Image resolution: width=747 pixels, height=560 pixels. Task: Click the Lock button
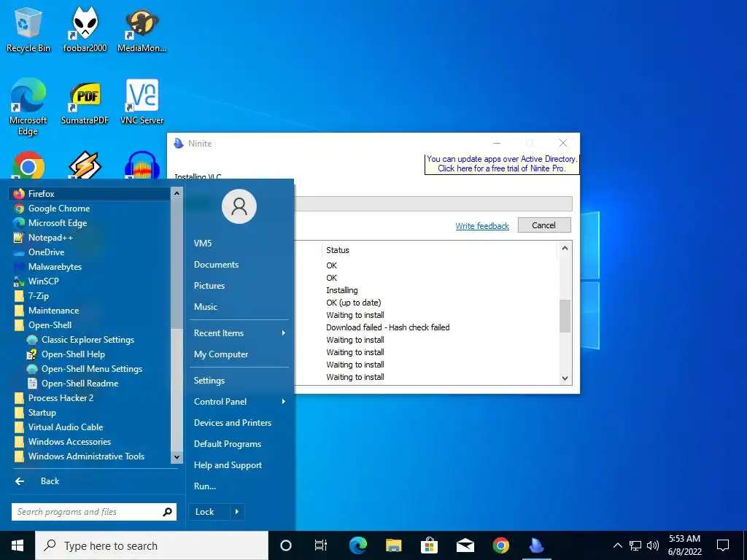tap(209, 512)
